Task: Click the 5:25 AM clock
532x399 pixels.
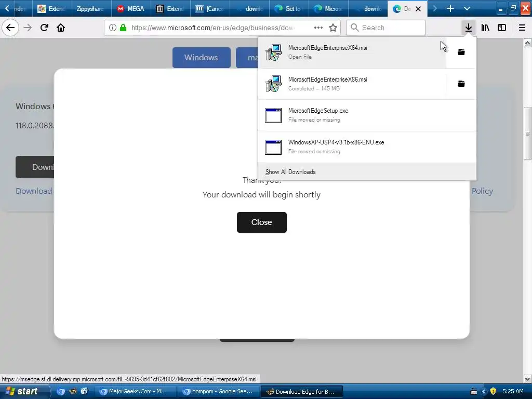Action: 513,391
